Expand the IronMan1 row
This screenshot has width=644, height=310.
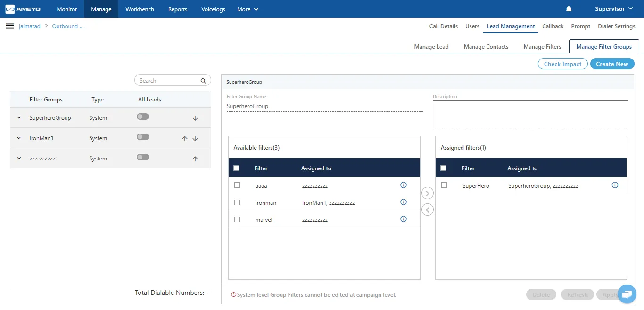click(x=19, y=138)
